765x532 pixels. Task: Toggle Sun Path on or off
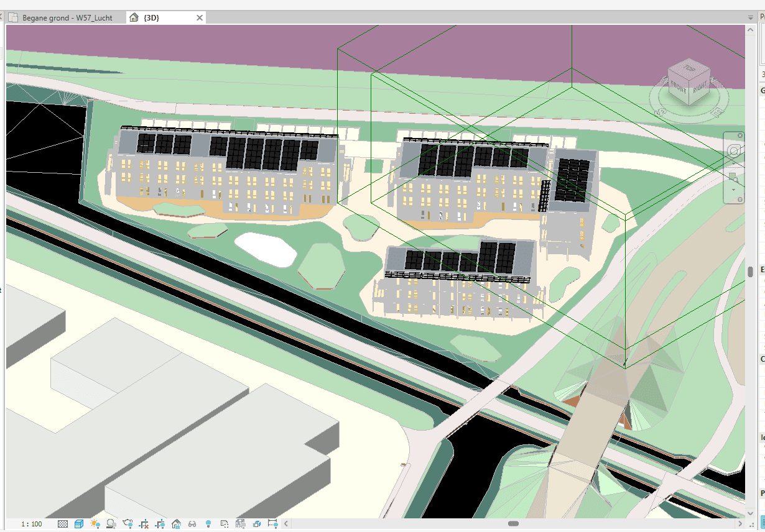(x=95, y=524)
